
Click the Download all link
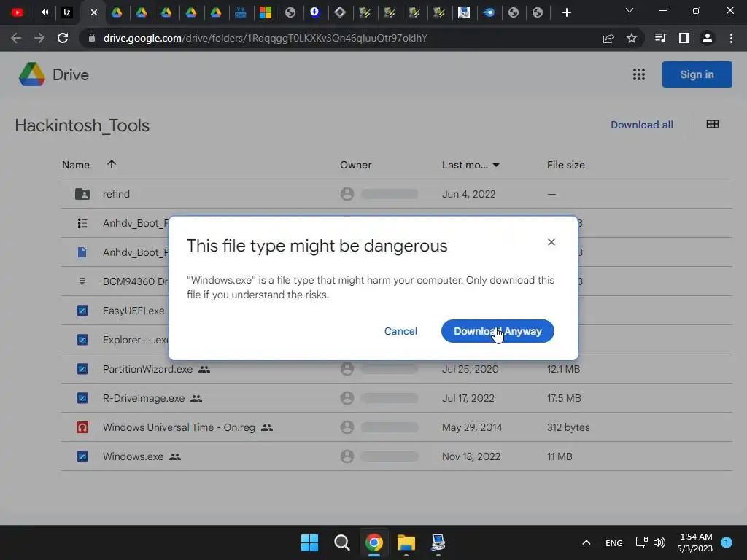[642, 125]
